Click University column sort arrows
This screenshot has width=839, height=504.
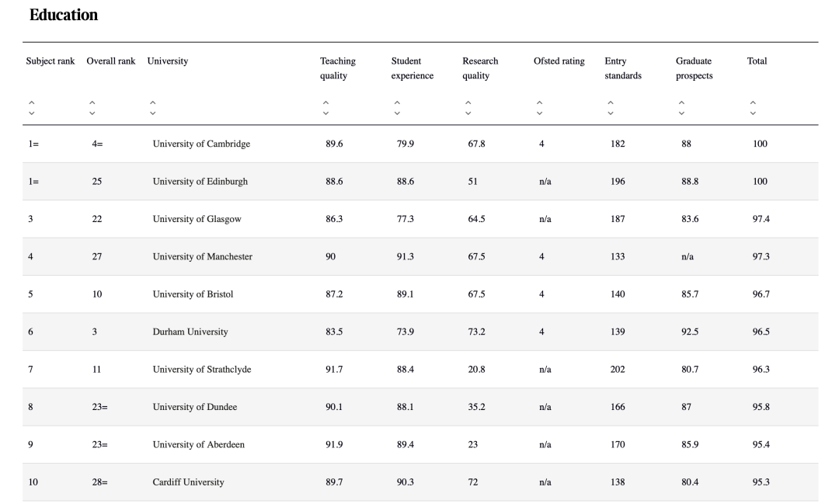point(153,108)
